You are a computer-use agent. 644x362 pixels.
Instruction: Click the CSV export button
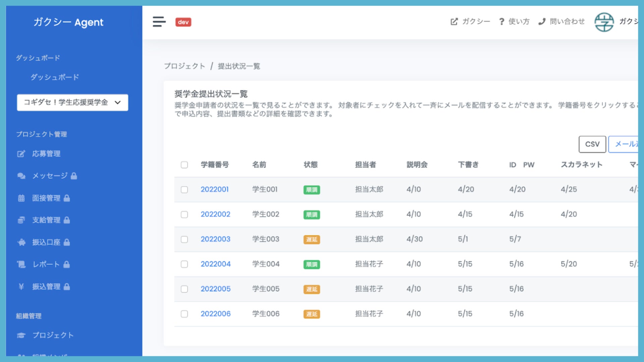pyautogui.click(x=592, y=144)
